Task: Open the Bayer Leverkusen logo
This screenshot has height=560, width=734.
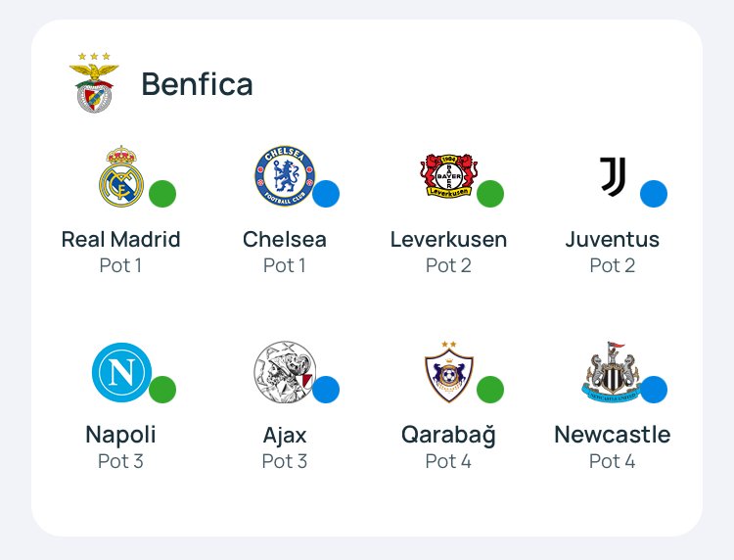Action: [x=449, y=175]
